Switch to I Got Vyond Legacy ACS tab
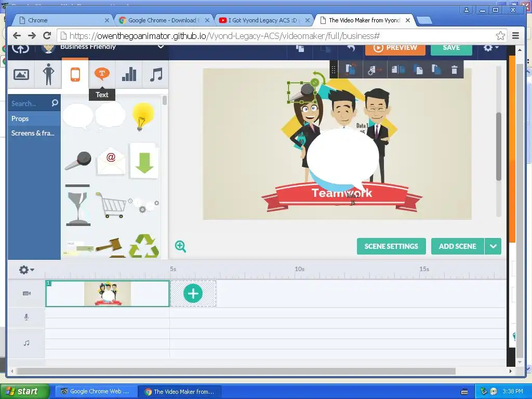 [263, 20]
